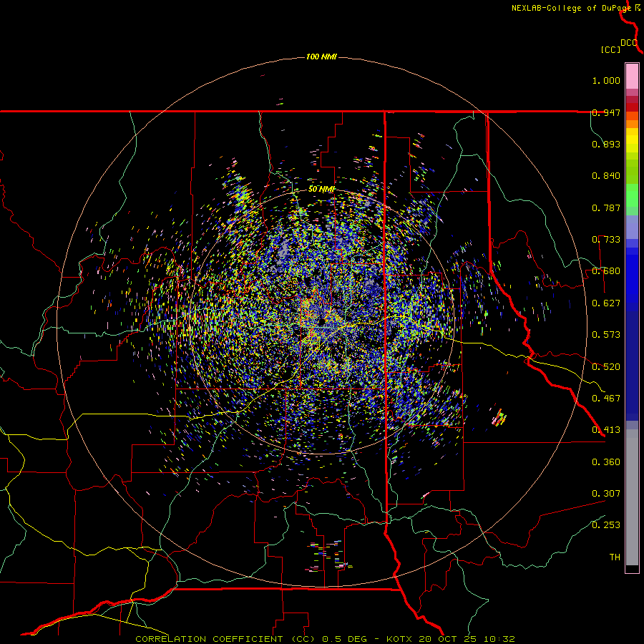This screenshot has width=644, height=644.
Task: Select the 0.733 legend value
Action: click(x=606, y=240)
